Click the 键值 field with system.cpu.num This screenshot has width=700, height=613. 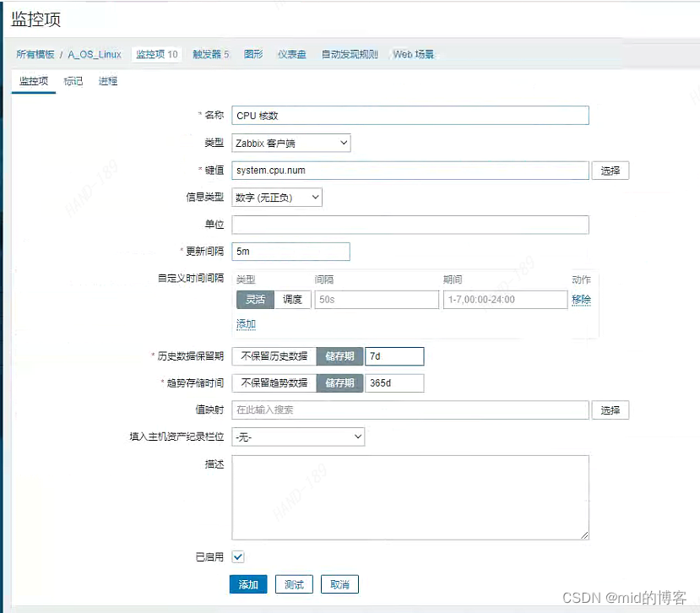[410, 171]
